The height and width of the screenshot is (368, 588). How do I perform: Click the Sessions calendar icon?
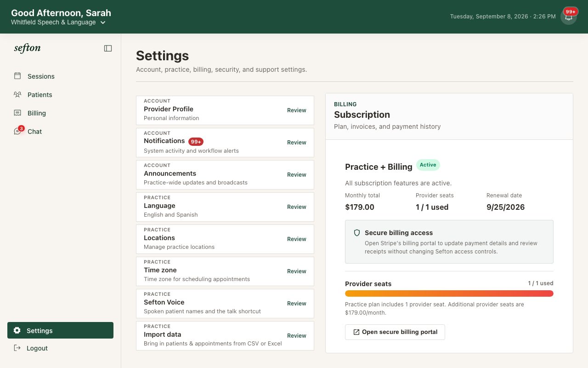pyautogui.click(x=17, y=76)
